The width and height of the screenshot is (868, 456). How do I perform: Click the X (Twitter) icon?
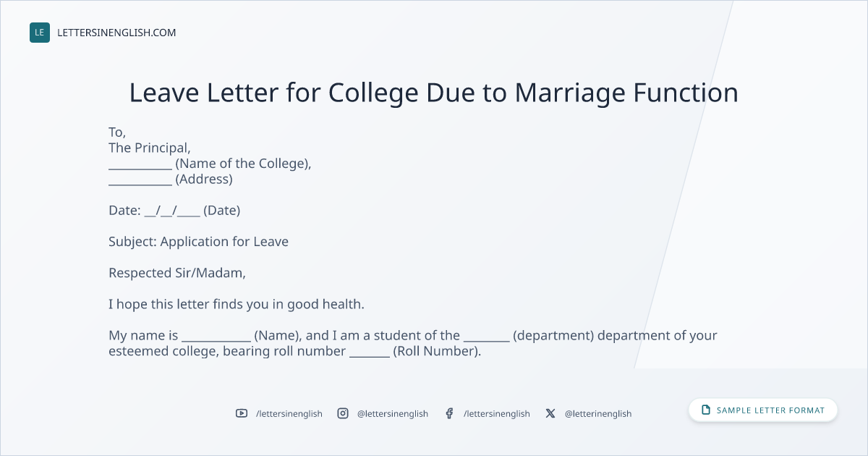550,413
